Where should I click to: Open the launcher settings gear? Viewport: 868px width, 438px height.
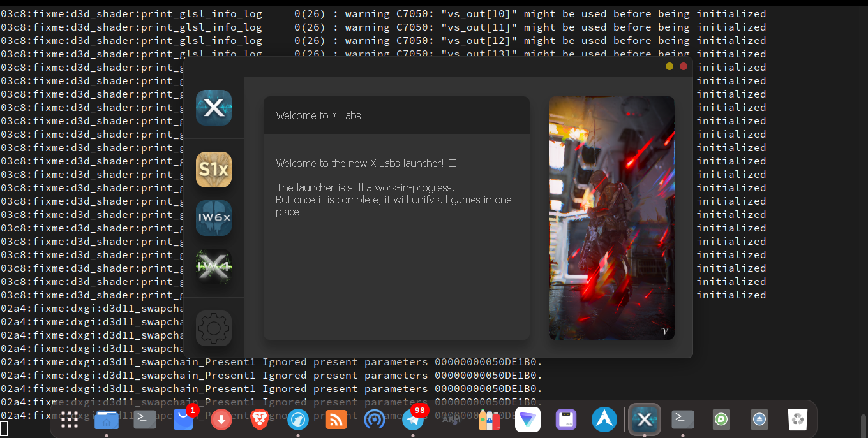point(214,328)
